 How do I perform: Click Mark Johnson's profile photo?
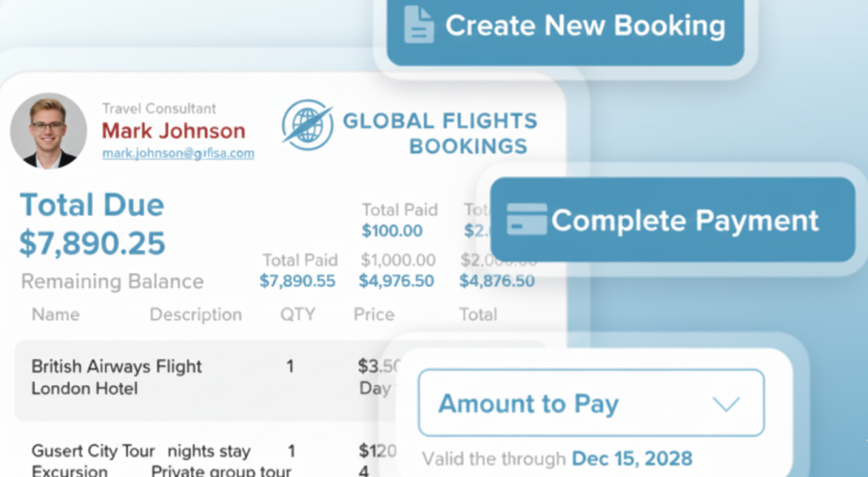pos(48,130)
